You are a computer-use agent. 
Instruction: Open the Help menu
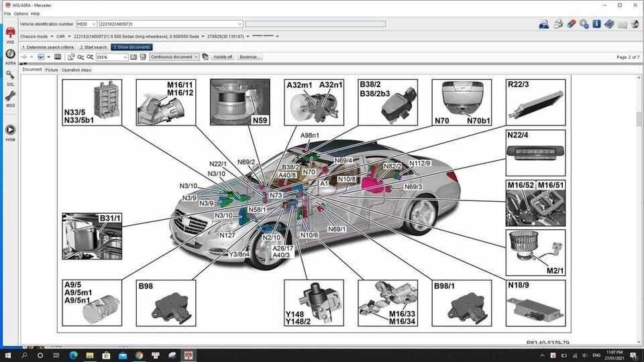point(36,13)
